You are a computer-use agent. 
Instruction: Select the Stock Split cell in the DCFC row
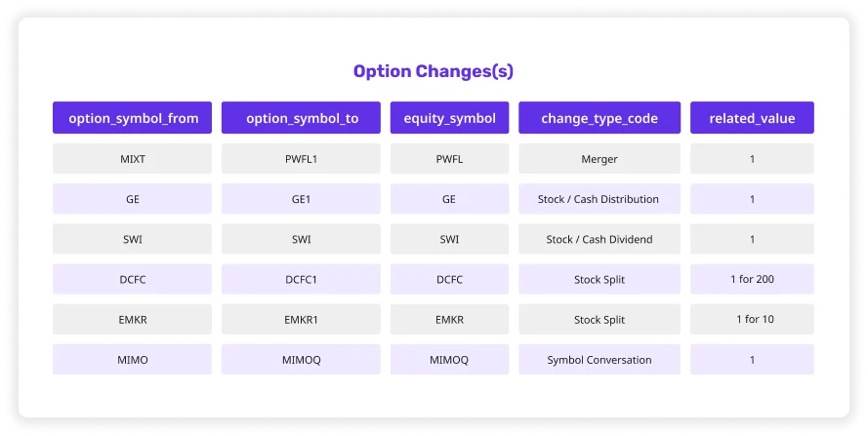599,279
